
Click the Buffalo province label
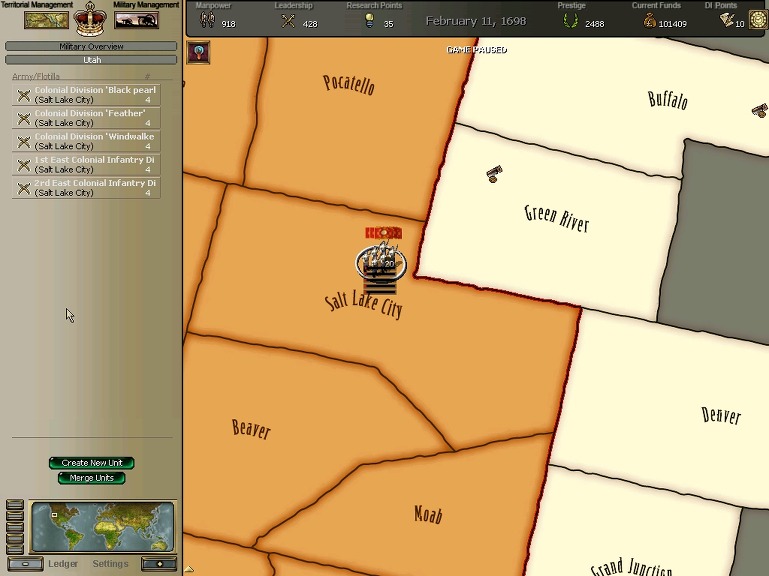[x=667, y=100]
